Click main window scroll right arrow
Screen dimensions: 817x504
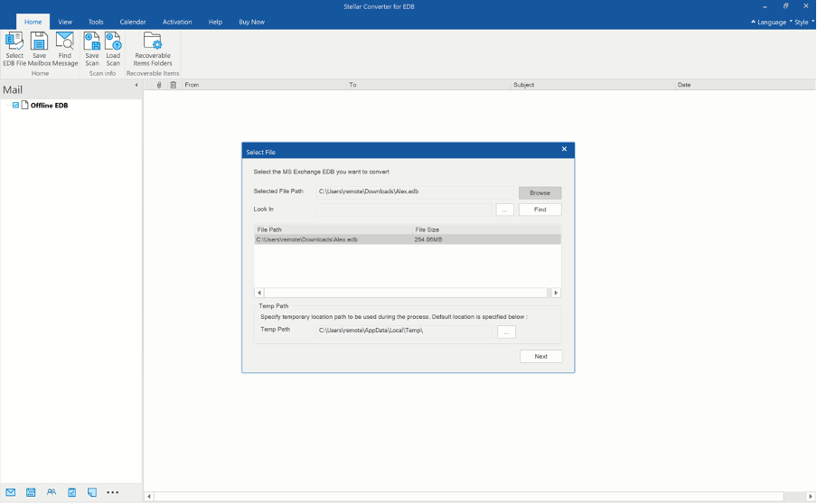point(811,497)
